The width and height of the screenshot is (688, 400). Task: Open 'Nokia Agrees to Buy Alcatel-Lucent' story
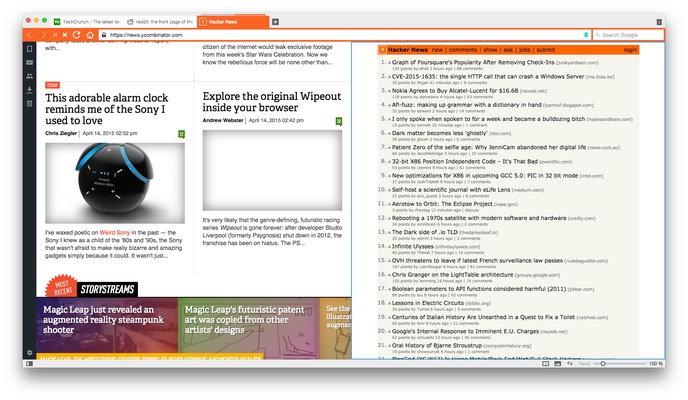point(455,91)
